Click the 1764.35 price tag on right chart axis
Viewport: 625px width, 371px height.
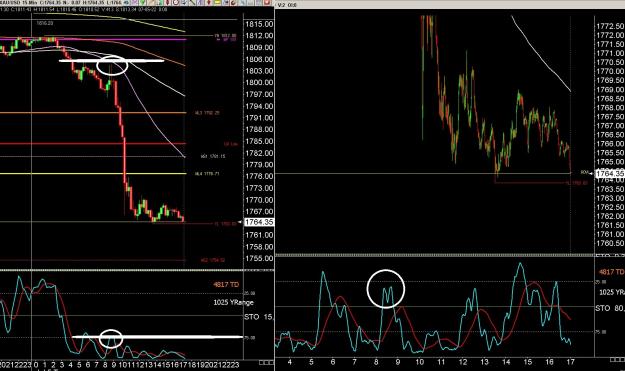610,173
